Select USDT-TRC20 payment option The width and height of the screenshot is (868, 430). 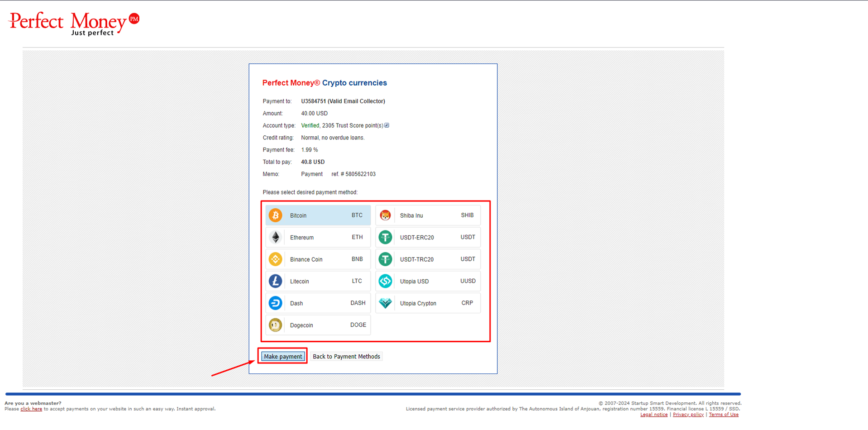pyautogui.click(x=428, y=259)
